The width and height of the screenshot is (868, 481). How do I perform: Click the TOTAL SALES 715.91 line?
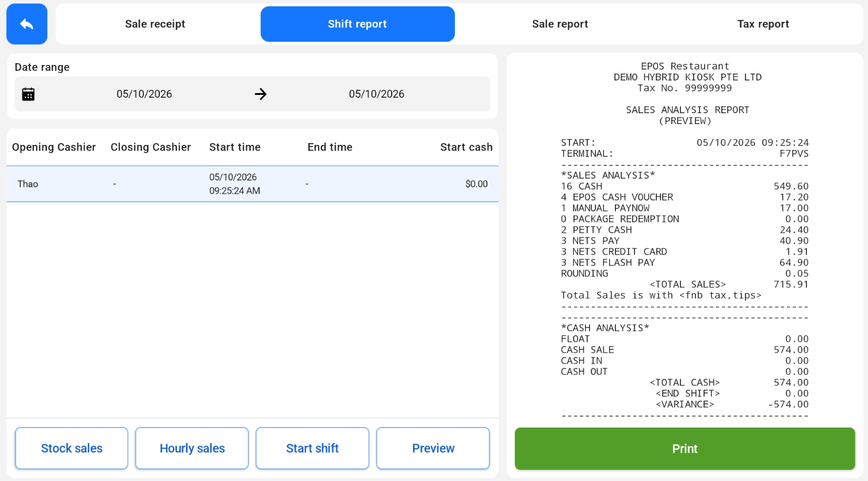(x=729, y=284)
